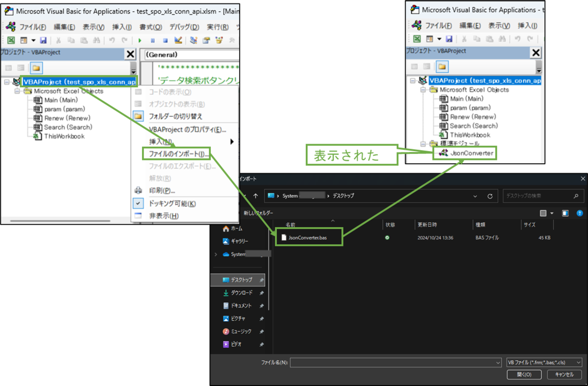
Task: Click デスクトップの検索 search field
Action: tap(543, 196)
